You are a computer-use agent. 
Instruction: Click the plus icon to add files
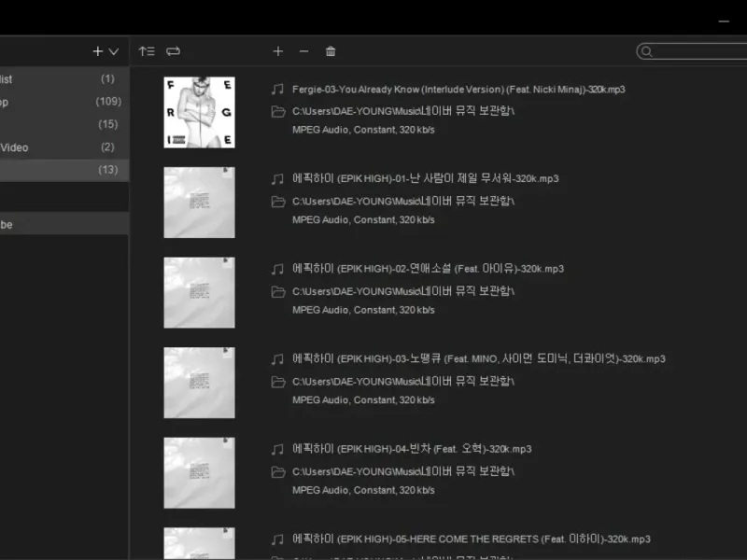(x=278, y=51)
